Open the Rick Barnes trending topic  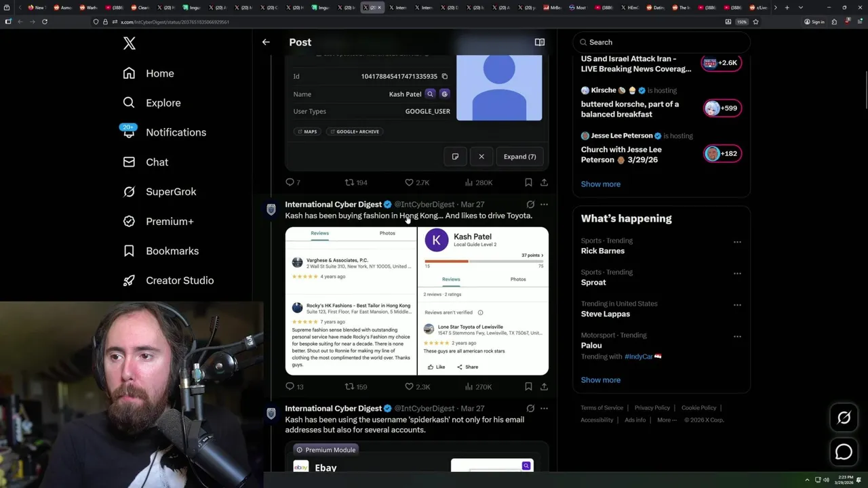(x=603, y=251)
